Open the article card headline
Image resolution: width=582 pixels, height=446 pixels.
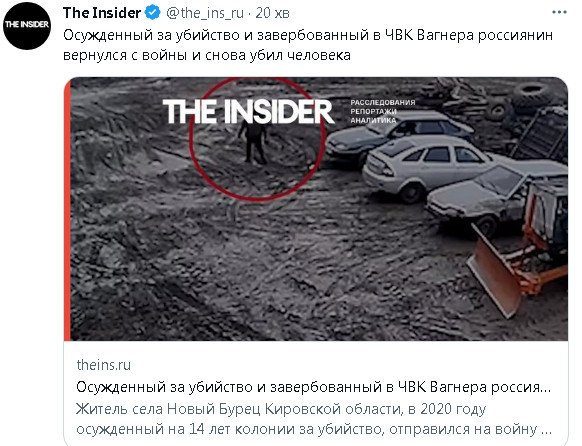[314, 387]
